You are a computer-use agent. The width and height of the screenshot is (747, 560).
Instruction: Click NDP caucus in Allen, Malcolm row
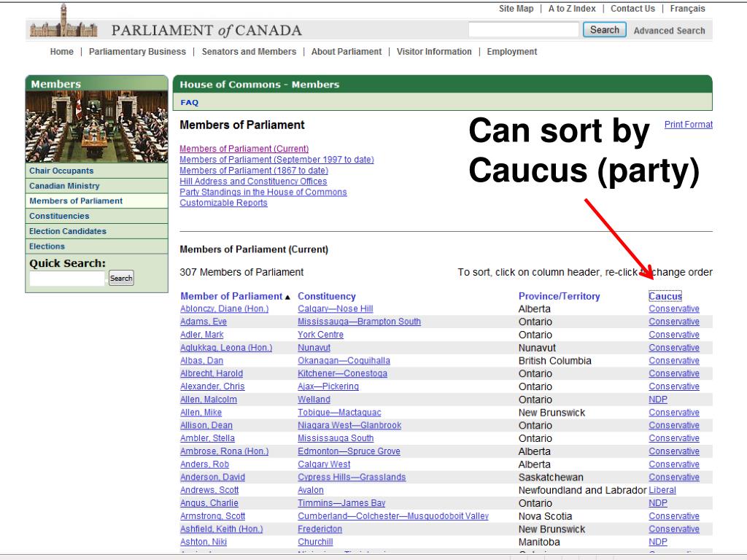click(x=658, y=400)
